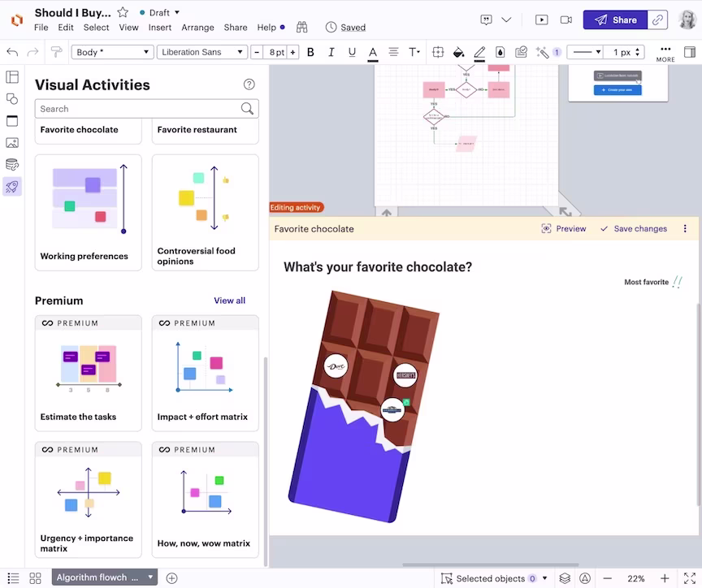Open the images sidebar icon
Viewport: 702px width, 588px height.
(x=12, y=143)
